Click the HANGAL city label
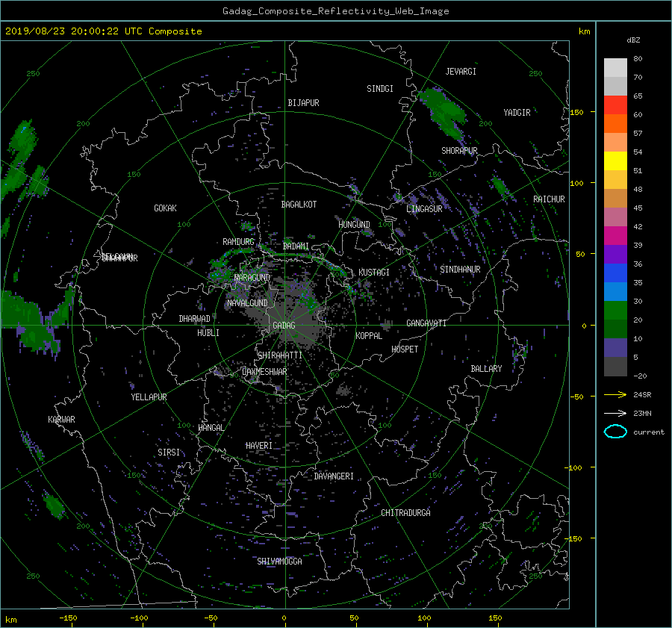672x628 pixels. pos(211,428)
